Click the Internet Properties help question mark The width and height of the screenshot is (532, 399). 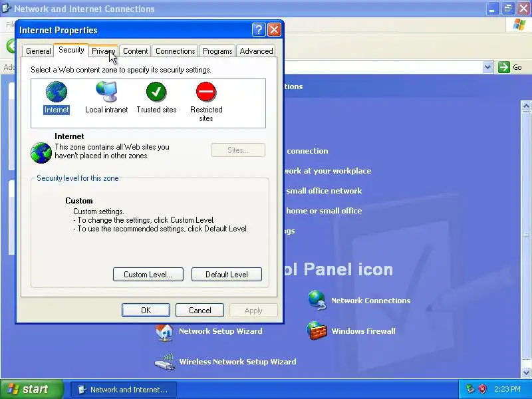[259, 30]
